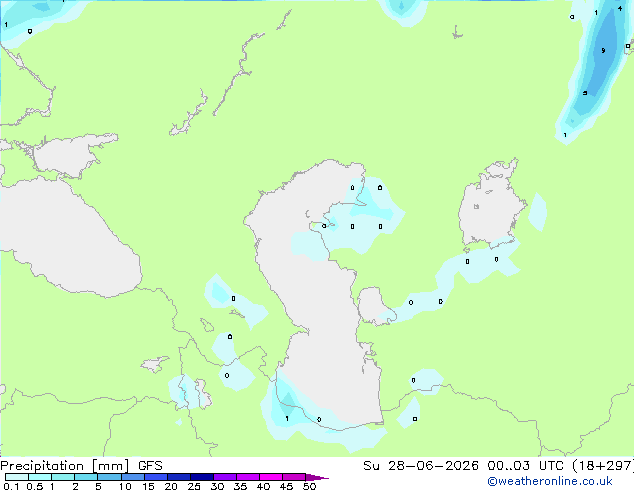Click the "10" legend scale label
Image resolution: width=634 pixels, height=490 pixels.
(x=125, y=486)
